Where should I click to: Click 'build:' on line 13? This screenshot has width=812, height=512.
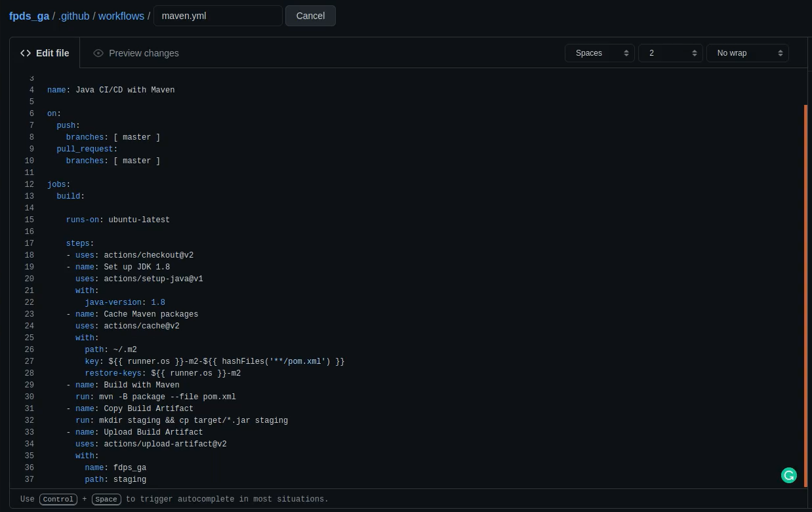click(x=71, y=196)
